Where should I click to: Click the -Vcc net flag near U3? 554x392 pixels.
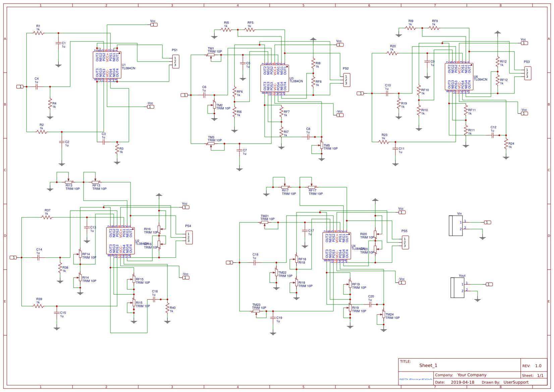pos(340,115)
